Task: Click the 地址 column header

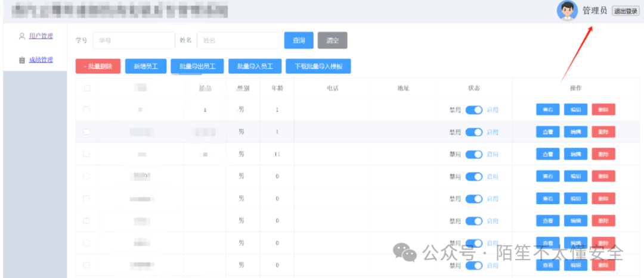Action: [x=403, y=88]
